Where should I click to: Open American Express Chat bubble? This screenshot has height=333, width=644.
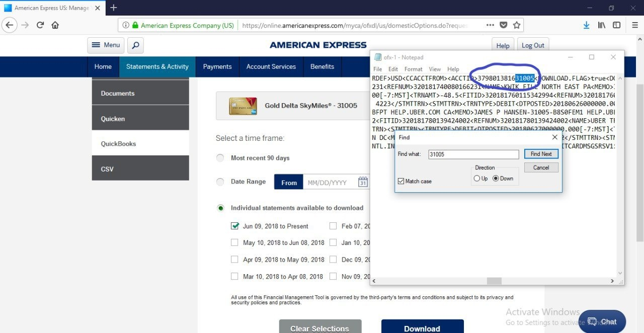click(x=602, y=321)
